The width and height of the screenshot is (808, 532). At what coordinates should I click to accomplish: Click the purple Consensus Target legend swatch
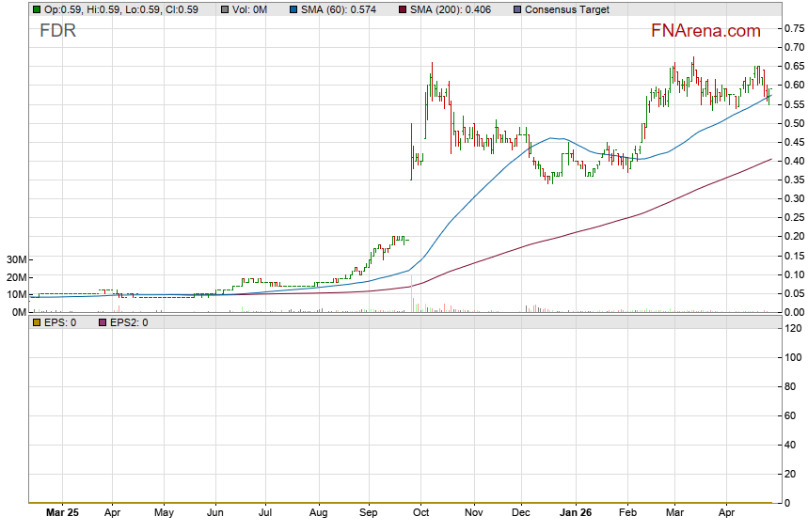tap(518, 9)
